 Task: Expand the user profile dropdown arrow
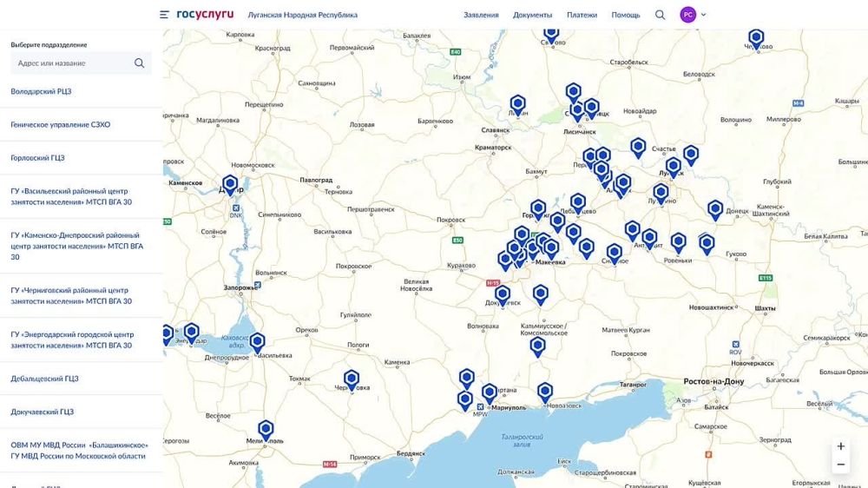(703, 15)
